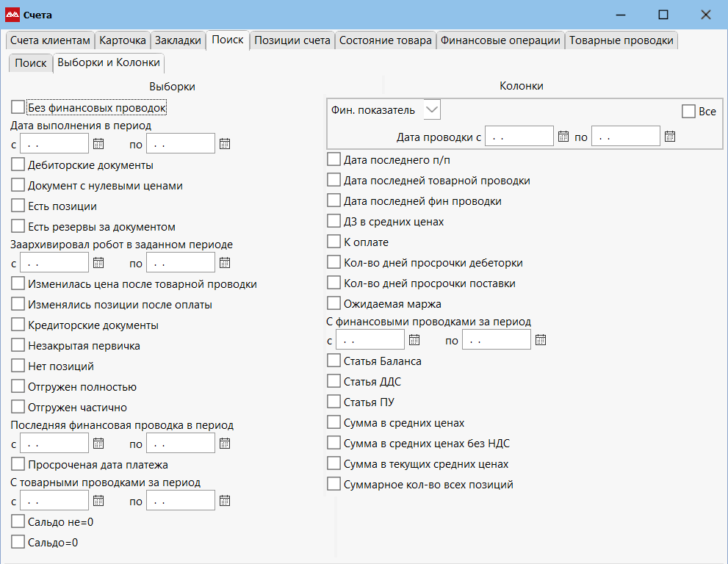Open the Карточка tab
This screenshot has height=564, width=728.
coord(123,40)
